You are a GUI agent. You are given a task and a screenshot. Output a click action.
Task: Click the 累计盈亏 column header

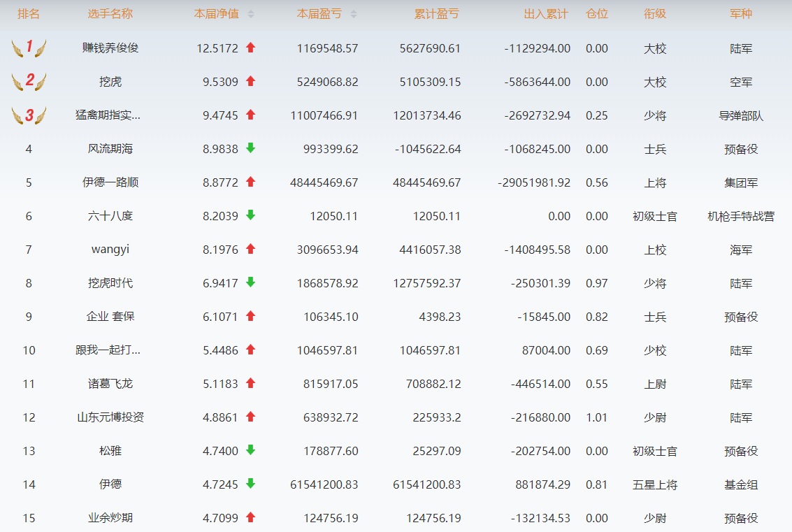tap(437, 14)
